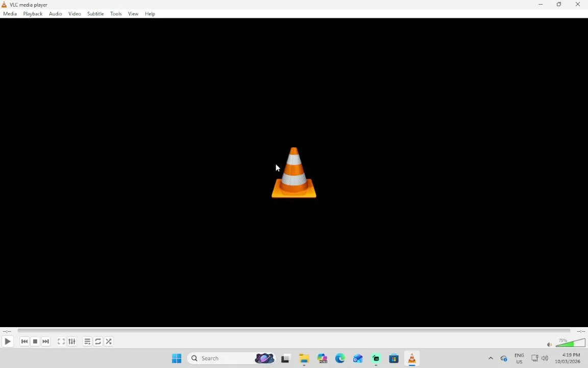The height and width of the screenshot is (368, 588).
Task: Open the Help menu
Action: click(x=150, y=13)
